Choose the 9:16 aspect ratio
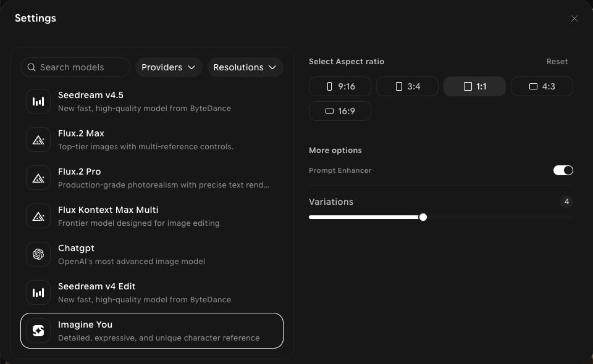This screenshot has height=364, width=593. (340, 86)
